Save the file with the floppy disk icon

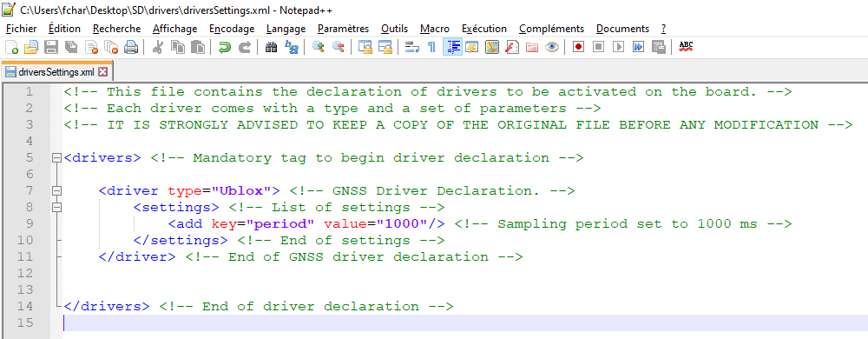coord(51,47)
